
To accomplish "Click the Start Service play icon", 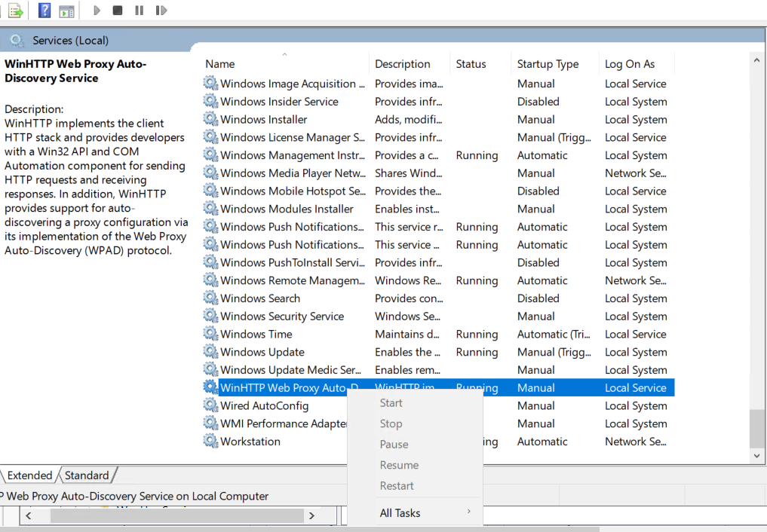I will pos(97,11).
